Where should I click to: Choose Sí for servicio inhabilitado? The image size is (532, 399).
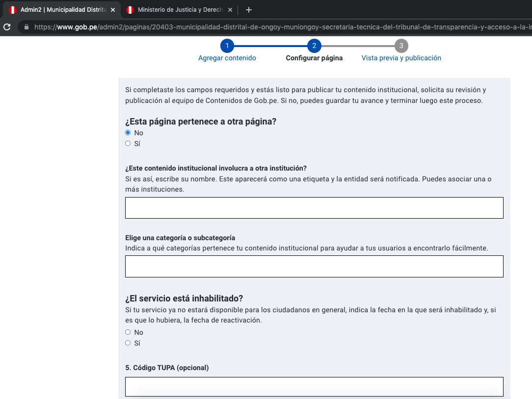pos(128,343)
